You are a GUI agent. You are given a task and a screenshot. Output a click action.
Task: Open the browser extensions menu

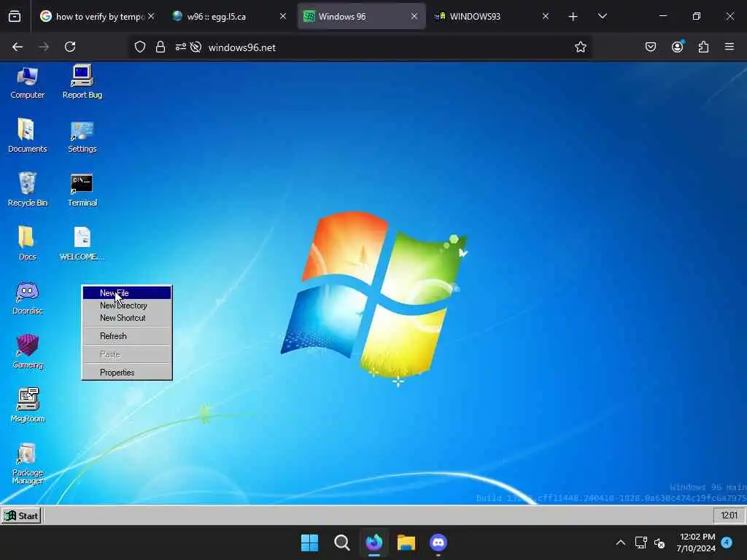pyautogui.click(x=704, y=47)
